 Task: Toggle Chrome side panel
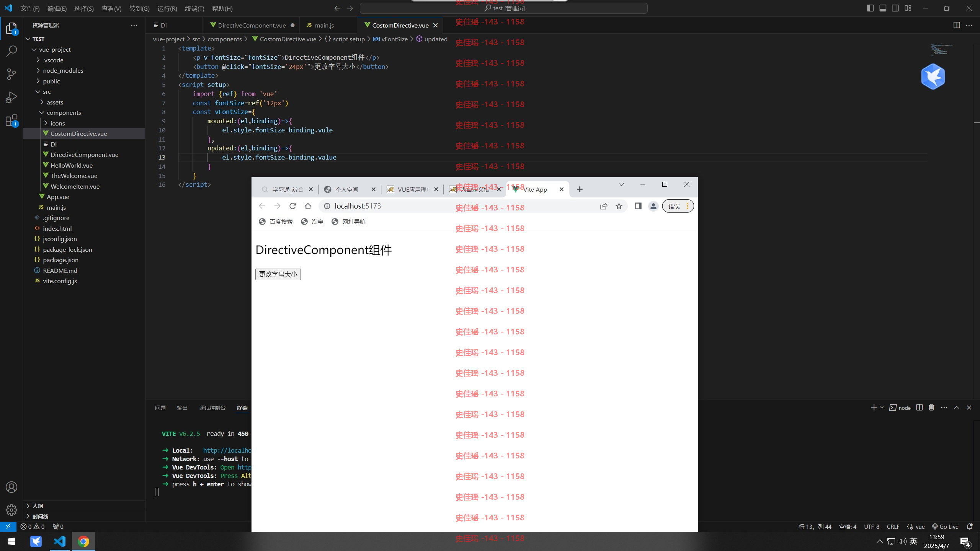point(638,206)
